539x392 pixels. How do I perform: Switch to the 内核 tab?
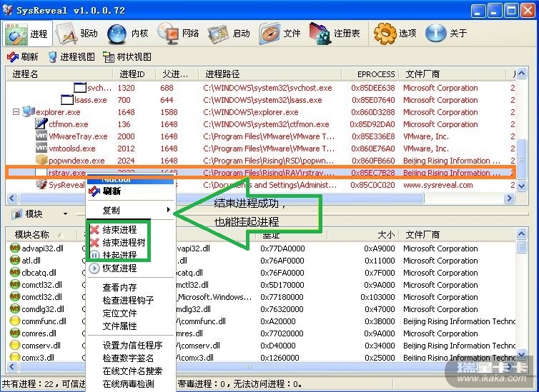click(128, 34)
